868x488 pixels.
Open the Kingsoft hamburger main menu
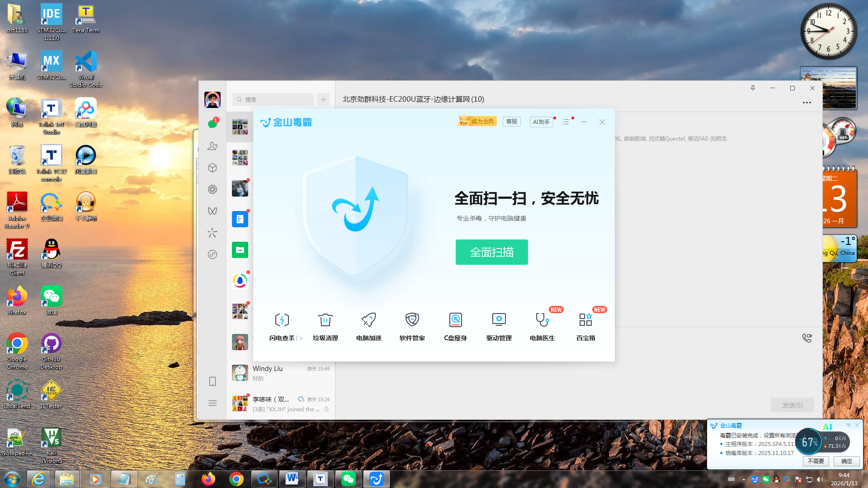click(x=566, y=122)
